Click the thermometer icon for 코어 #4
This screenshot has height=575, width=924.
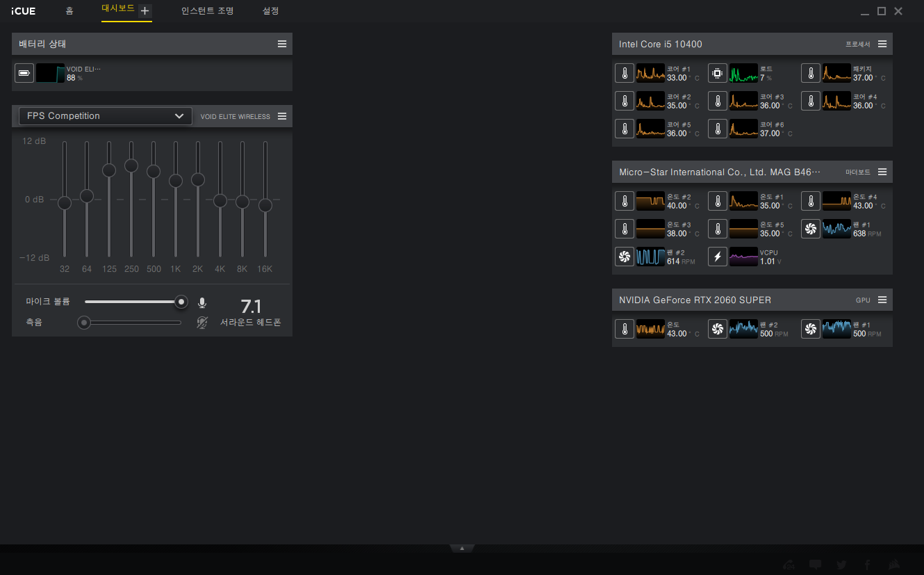pos(811,101)
